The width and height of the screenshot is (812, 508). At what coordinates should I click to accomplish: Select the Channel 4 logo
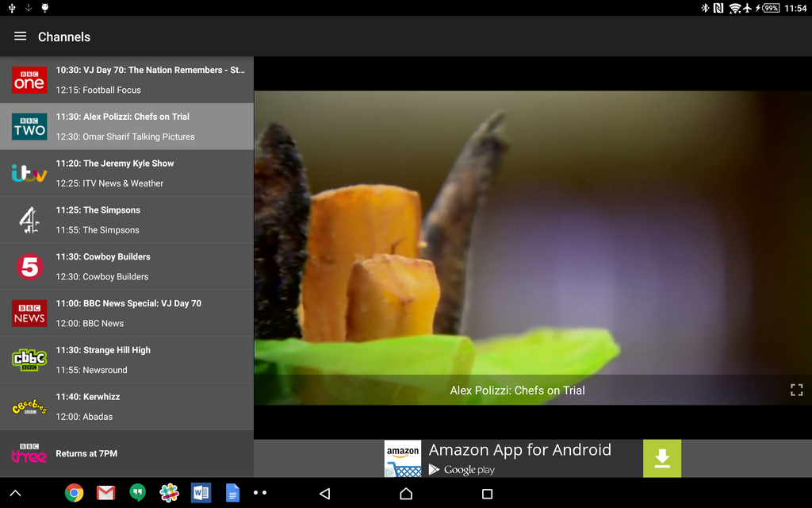click(29, 220)
